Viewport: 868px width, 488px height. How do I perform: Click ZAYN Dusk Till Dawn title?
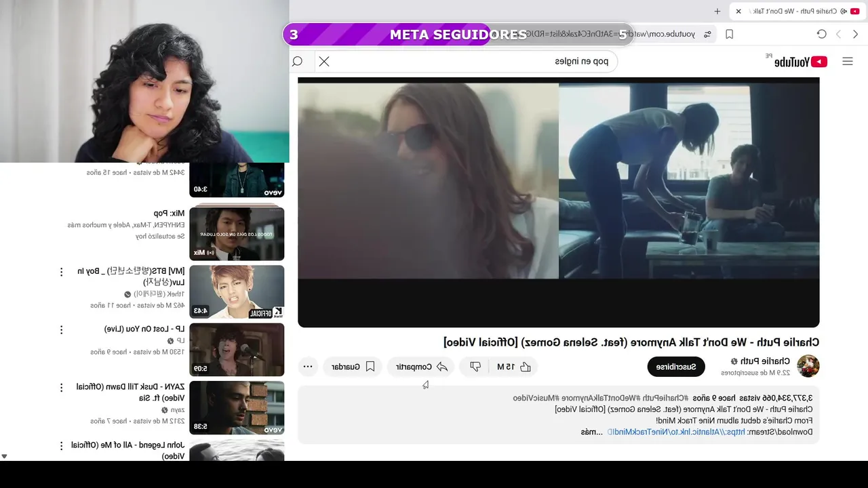click(130, 392)
